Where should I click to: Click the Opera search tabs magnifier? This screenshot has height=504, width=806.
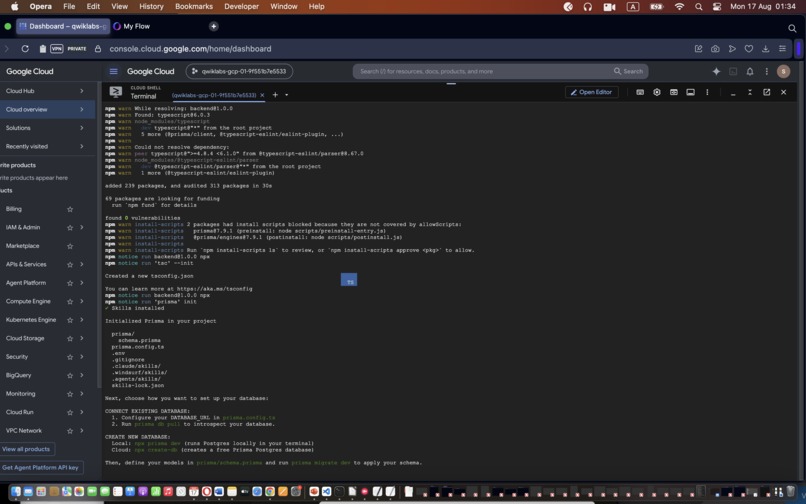[792, 28]
